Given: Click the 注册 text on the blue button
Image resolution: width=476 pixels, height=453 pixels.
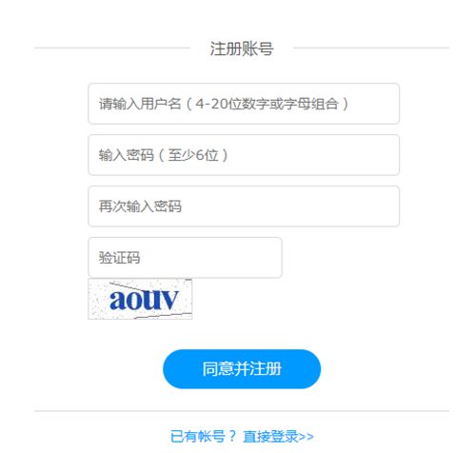Looking at the screenshot, I should (x=266, y=369).
